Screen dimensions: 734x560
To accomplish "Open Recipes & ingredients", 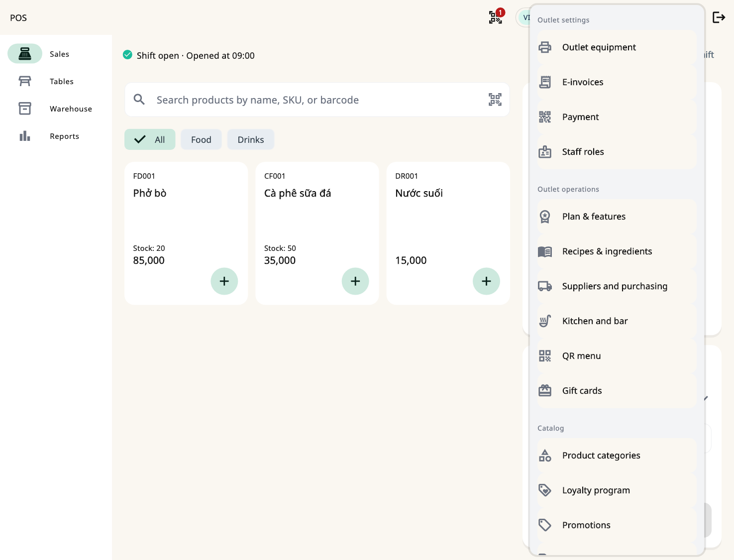I will [x=617, y=251].
